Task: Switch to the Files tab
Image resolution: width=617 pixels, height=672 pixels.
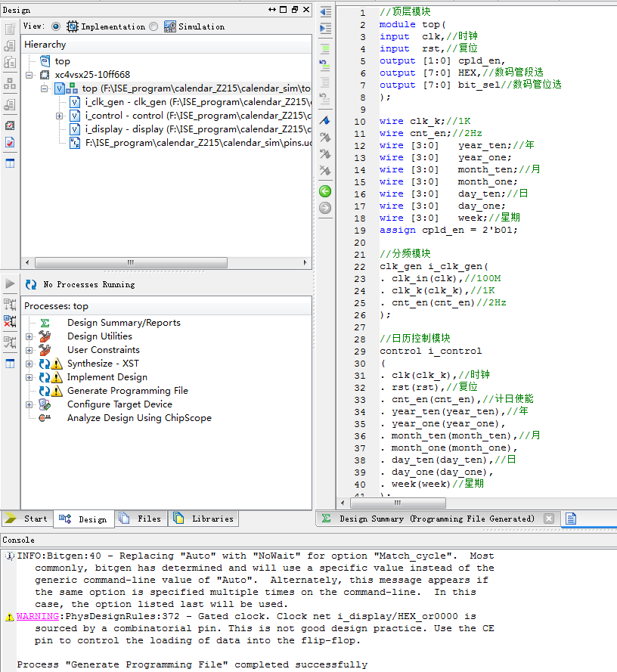Action: (141, 519)
